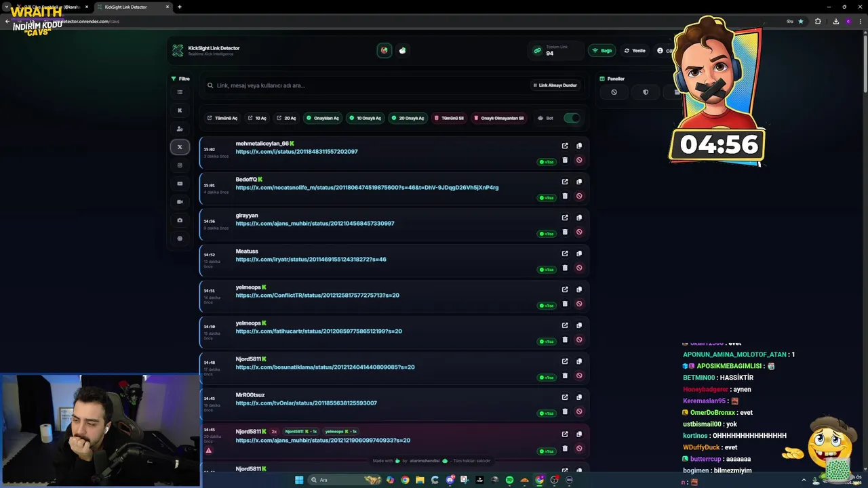Select the X (Twitter) filter icon
The image size is (868, 488).
tap(180, 147)
